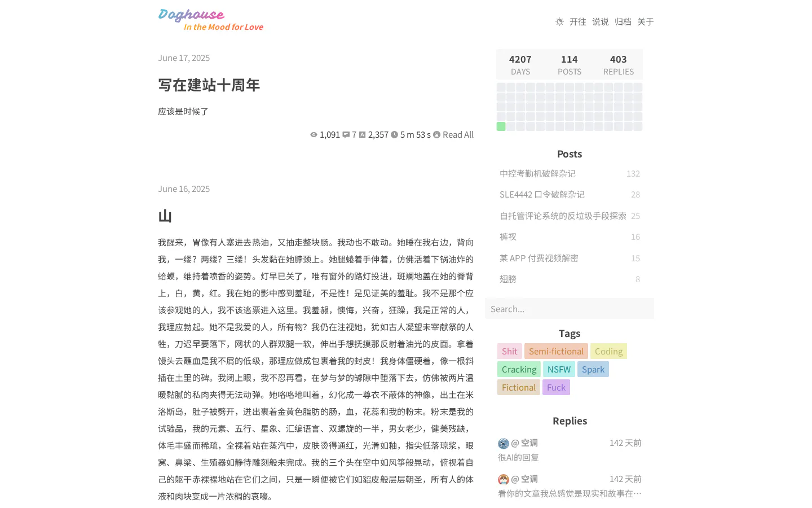Click the Read All link
The width and height of the screenshot is (812, 508).
click(x=458, y=135)
